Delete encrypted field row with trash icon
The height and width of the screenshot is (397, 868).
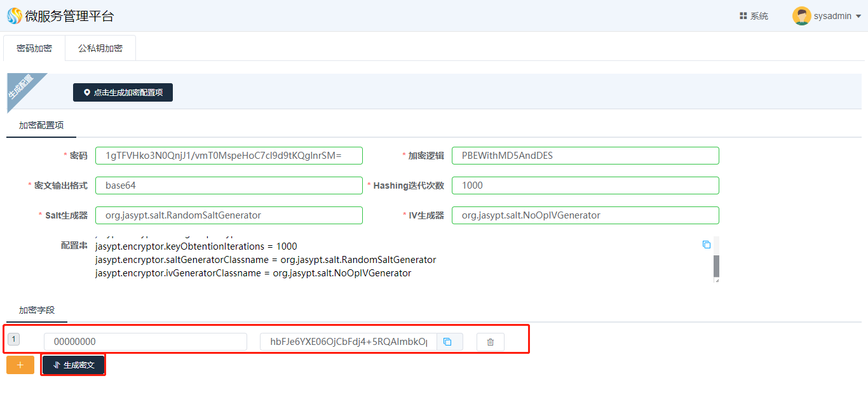tap(490, 342)
